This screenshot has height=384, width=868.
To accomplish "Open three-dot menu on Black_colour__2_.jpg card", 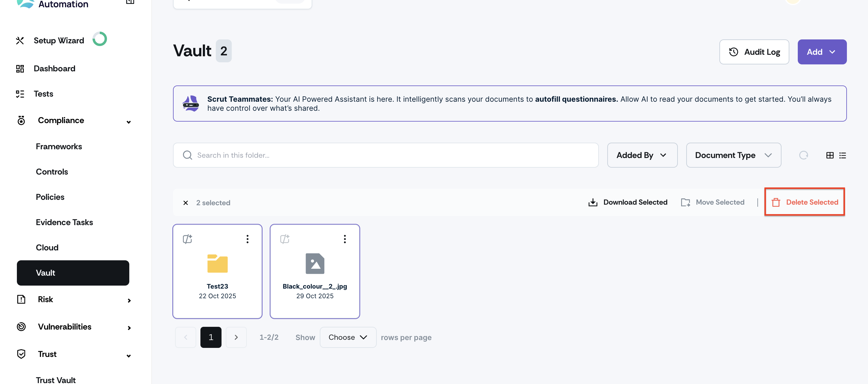I will point(344,239).
